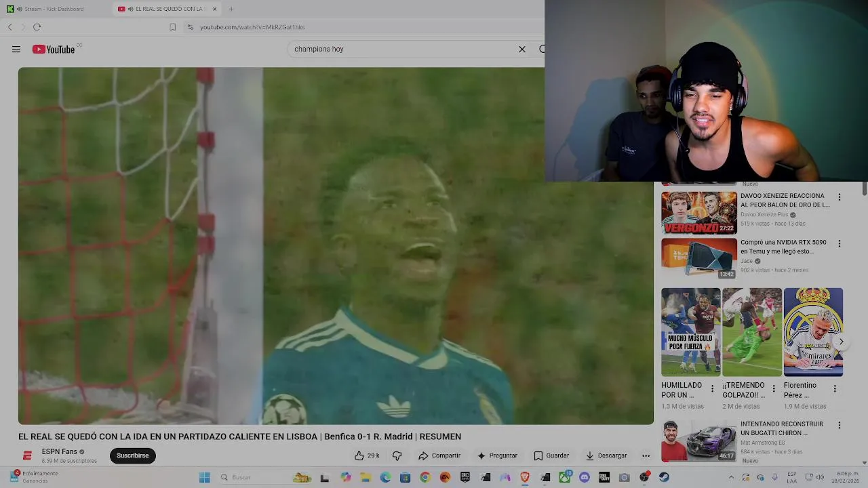Open a new browser tab with plus

231,9
